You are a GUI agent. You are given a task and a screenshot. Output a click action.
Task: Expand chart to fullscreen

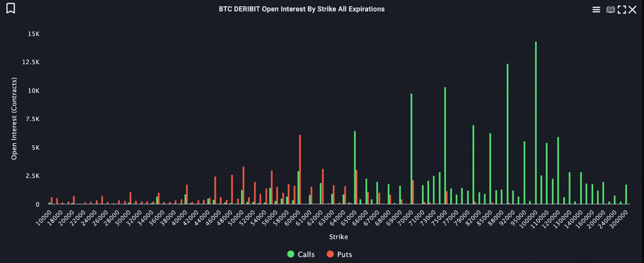(622, 10)
